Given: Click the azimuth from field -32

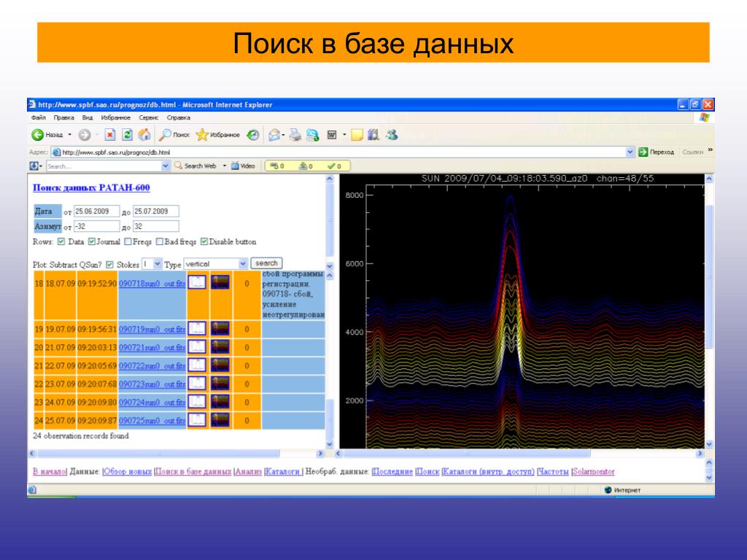Looking at the screenshot, I should click(x=97, y=226).
